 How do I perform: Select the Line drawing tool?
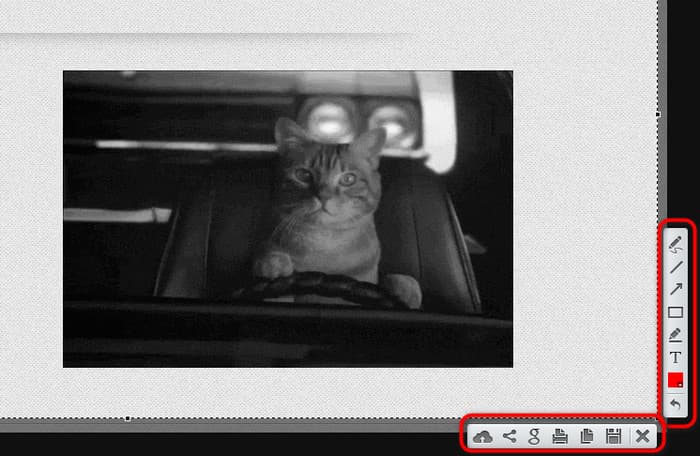675,267
